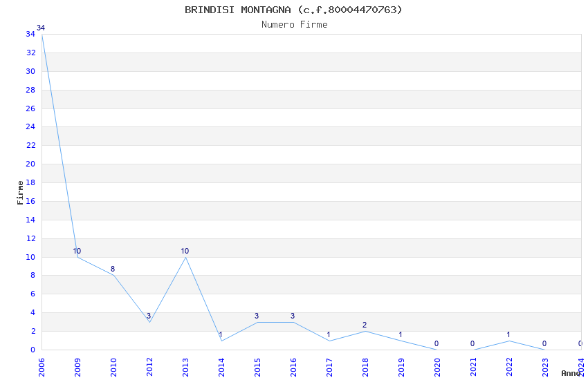This screenshot has height=380, width=588.
Task: Click y-axis tick label 0
Action: 33,350
